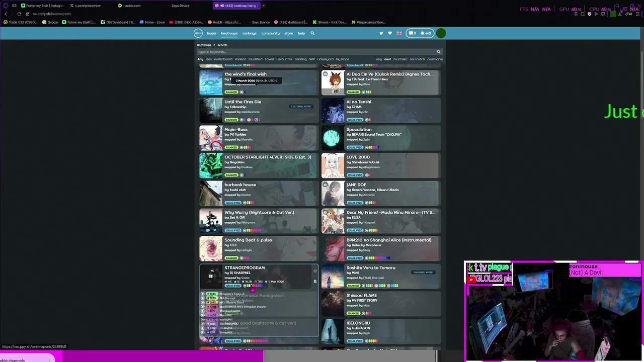Filter beatmaps by Qualified status

click(x=255, y=59)
